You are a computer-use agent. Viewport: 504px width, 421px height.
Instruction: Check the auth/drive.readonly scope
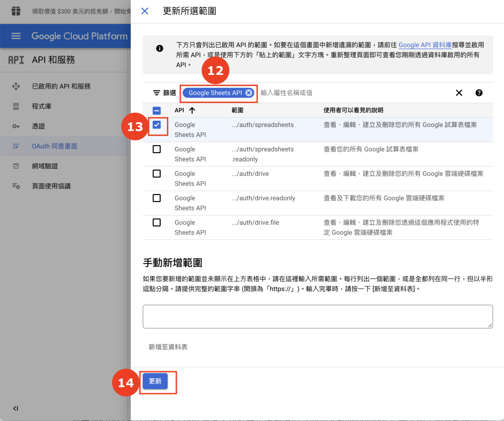coord(157,198)
